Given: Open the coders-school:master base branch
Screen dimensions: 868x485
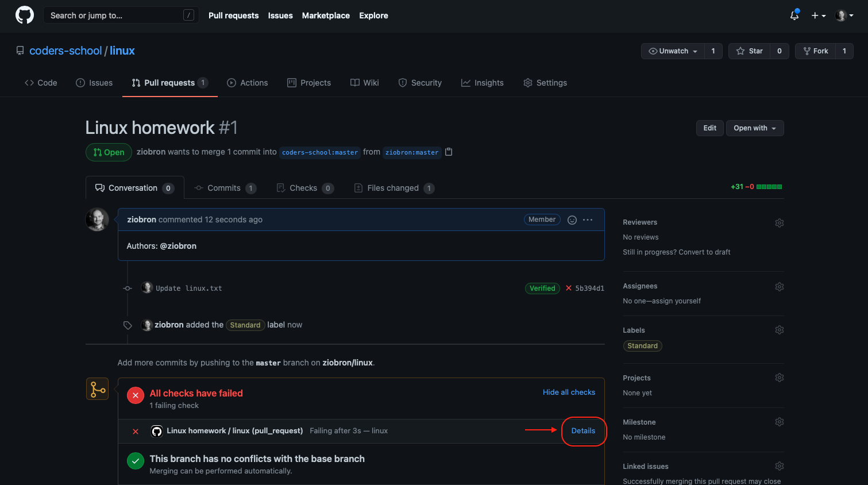Looking at the screenshot, I should [320, 152].
